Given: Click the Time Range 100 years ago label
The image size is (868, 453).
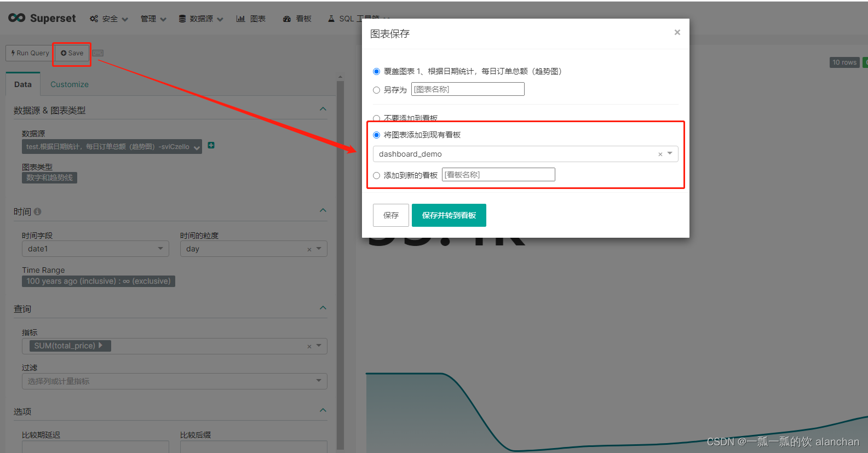Looking at the screenshot, I should tap(99, 281).
